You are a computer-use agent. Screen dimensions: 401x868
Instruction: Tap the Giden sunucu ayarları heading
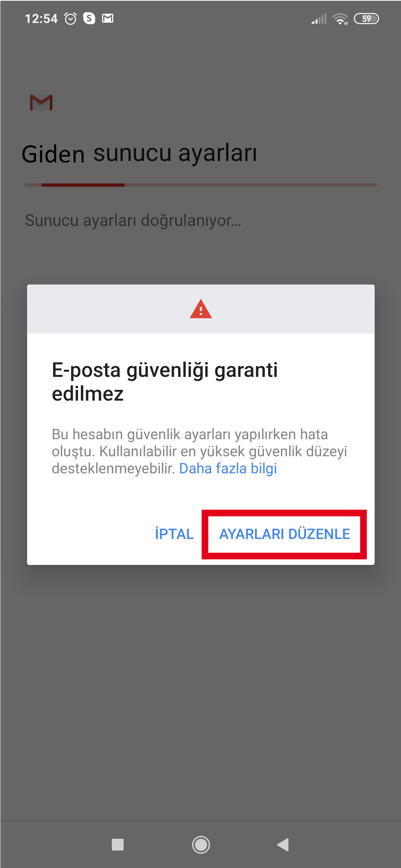(139, 154)
